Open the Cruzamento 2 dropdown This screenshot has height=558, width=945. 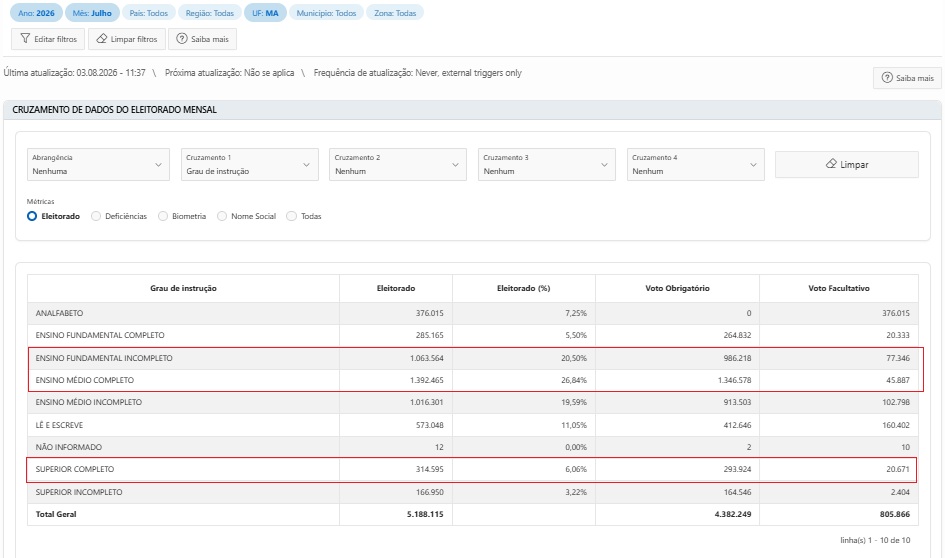[x=398, y=165]
